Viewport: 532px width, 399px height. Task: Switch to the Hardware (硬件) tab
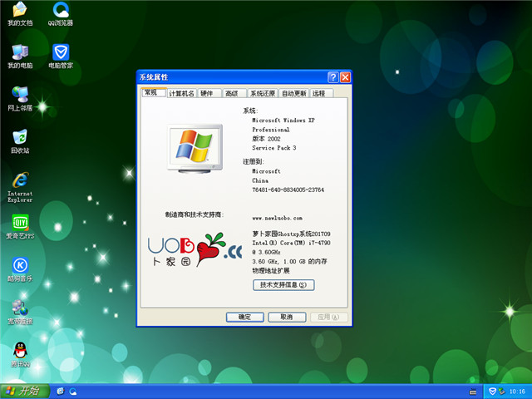click(x=209, y=93)
